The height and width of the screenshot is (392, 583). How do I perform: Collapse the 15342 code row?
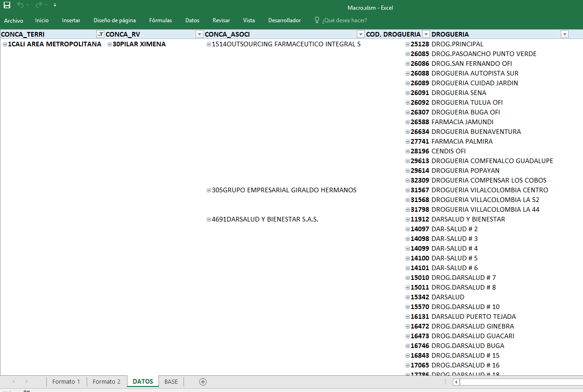(407, 297)
